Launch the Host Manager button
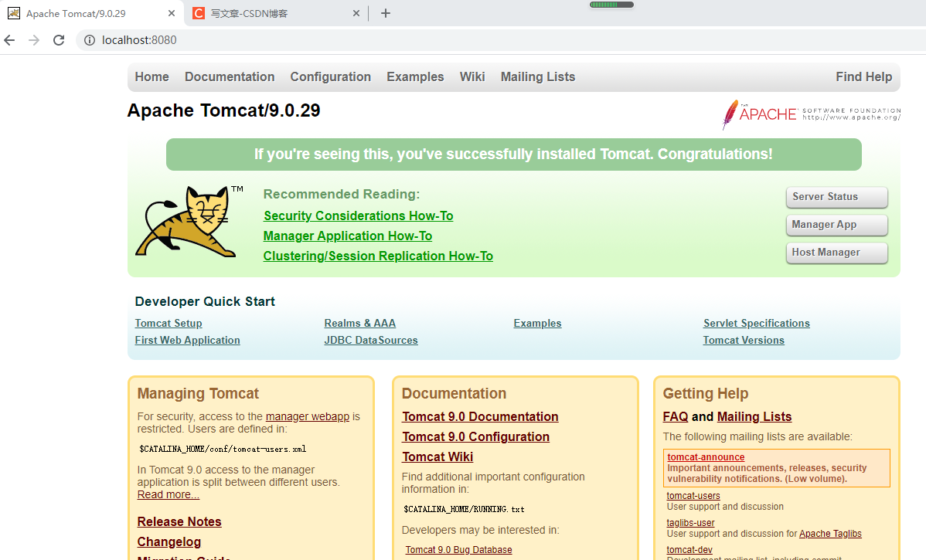 (x=837, y=253)
